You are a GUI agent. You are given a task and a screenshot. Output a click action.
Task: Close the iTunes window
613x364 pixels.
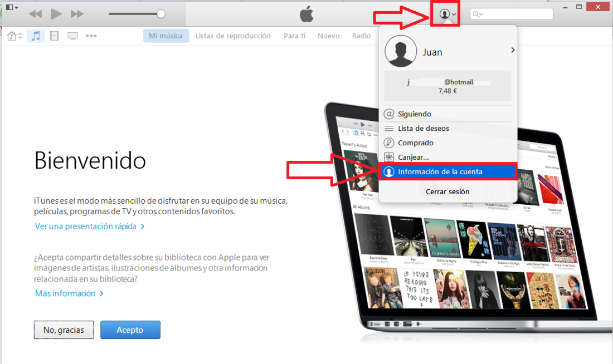598,7
